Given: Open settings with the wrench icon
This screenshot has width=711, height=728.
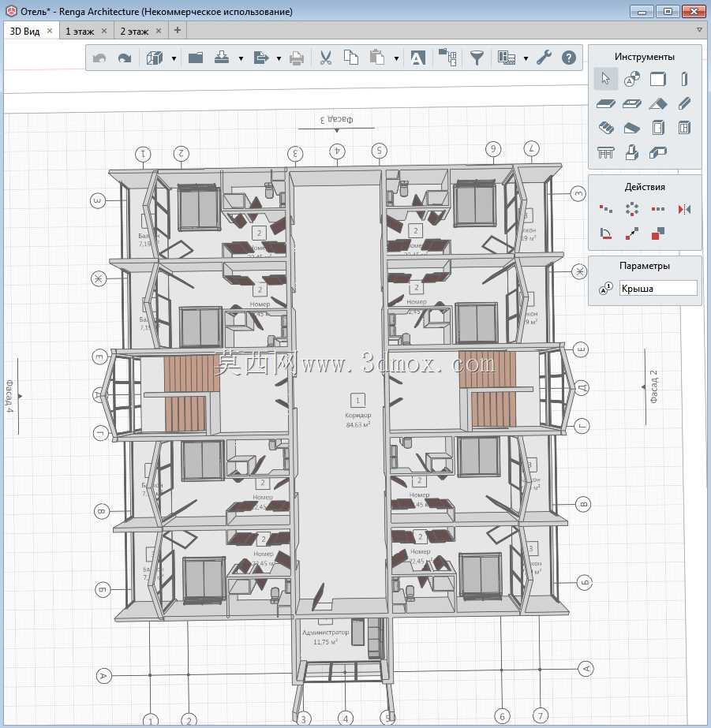Looking at the screenshot, I should tap(544, 58).
